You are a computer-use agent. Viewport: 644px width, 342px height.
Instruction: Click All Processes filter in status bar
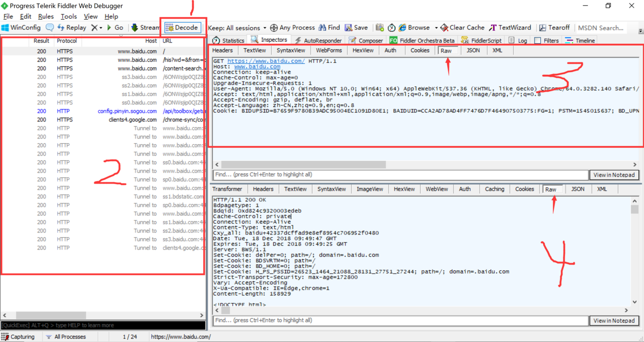pos(65,337)
